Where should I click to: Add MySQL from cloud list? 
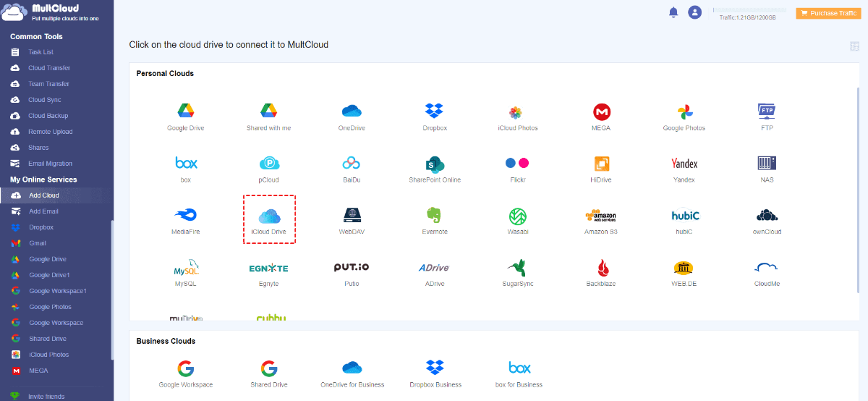pyautogui.click(x=185, y=272)
